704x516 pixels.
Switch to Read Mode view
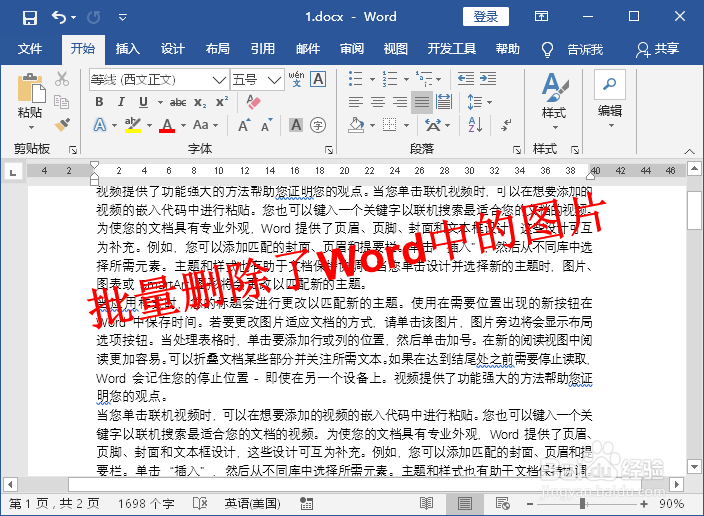pos(427,503)
